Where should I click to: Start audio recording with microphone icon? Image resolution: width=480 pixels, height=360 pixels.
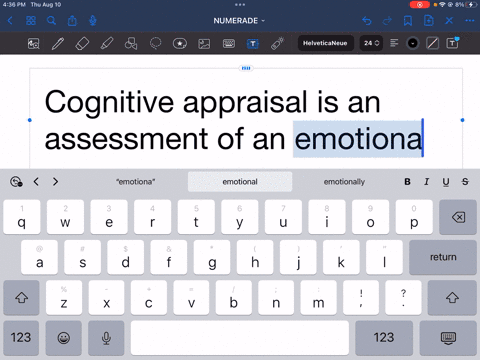tap(93, 21)
